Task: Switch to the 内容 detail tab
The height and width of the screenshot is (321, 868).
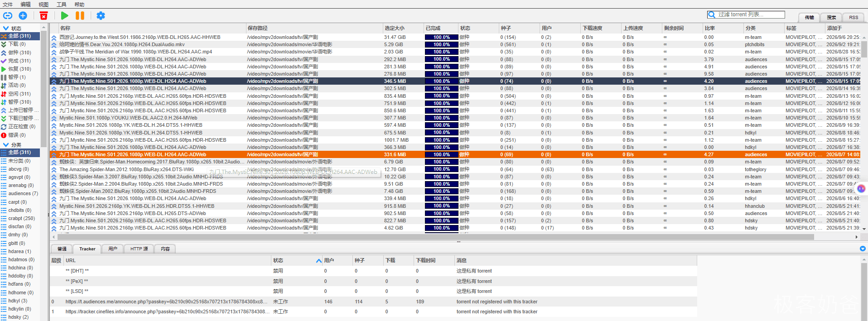Action: pos(165,249)
